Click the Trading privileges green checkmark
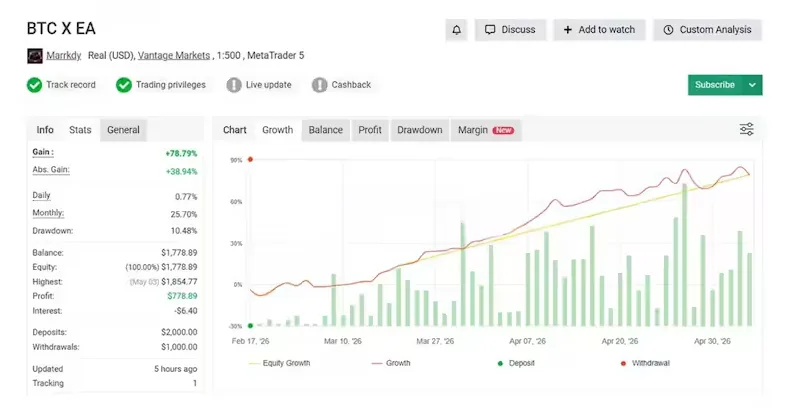Image resolution: width=789 pixels, height=408 pixels. 124,85
